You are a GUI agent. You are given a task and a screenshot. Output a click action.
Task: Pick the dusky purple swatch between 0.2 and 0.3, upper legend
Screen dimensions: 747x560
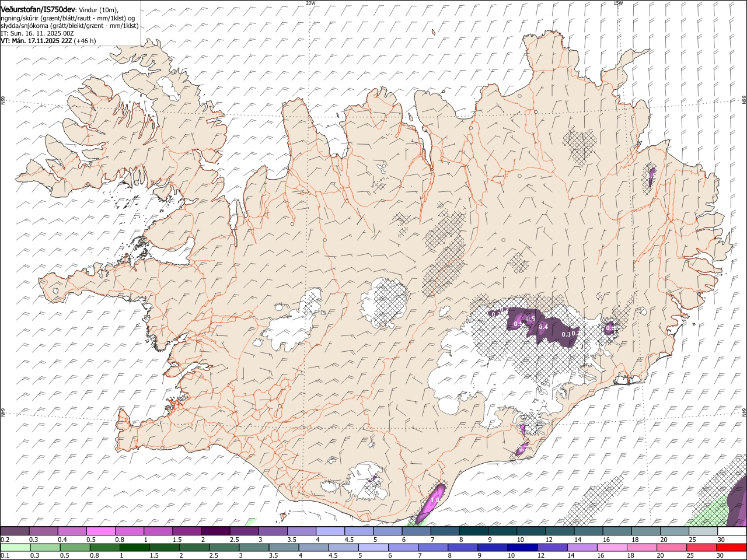(15, 531)
